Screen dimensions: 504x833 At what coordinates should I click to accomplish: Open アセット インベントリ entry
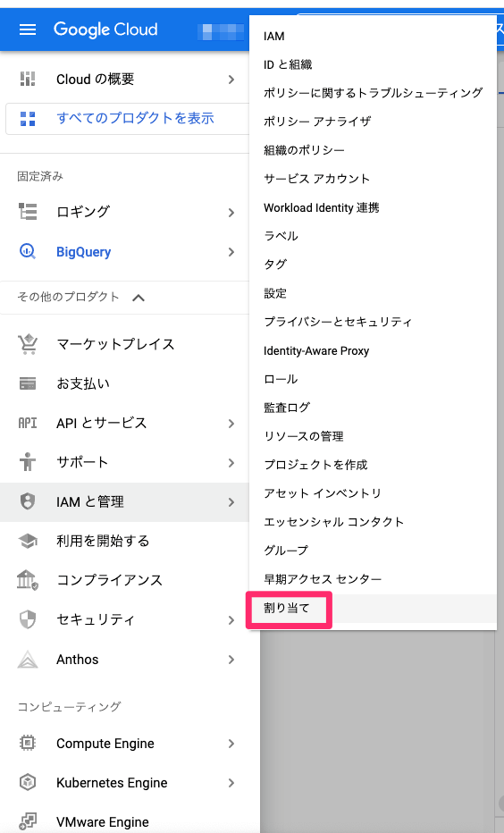coord(373,493)
